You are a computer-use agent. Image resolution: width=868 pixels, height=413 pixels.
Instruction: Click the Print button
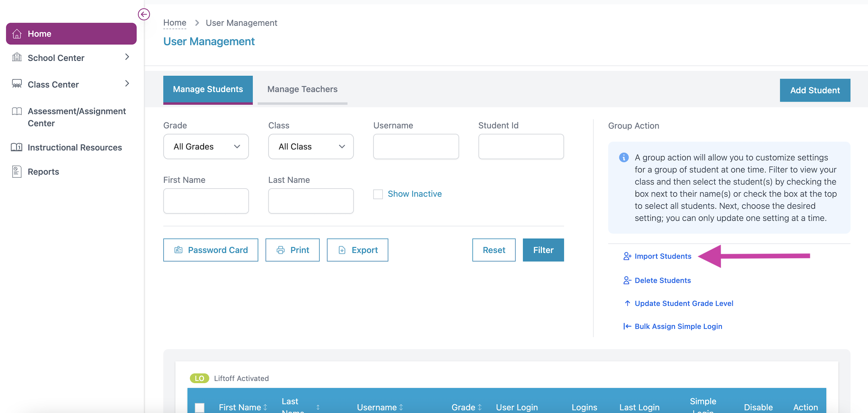(x=292, y=250)
